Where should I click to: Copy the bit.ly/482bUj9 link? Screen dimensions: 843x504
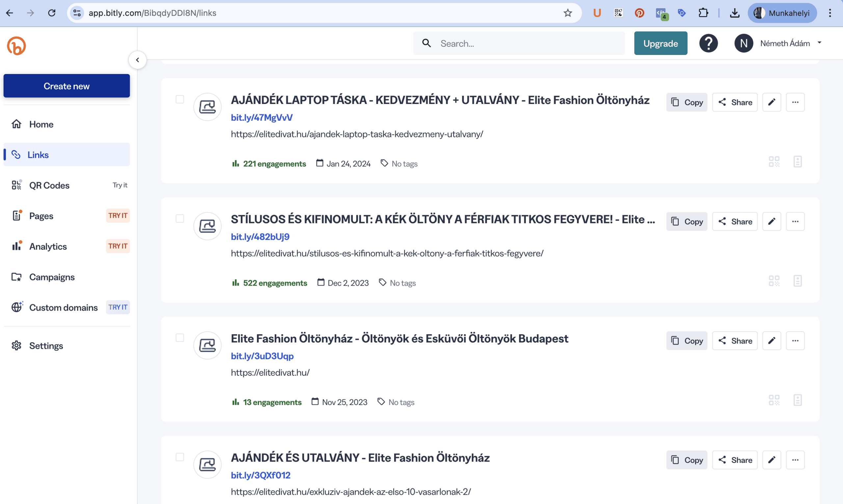click(x=687, y=221)
